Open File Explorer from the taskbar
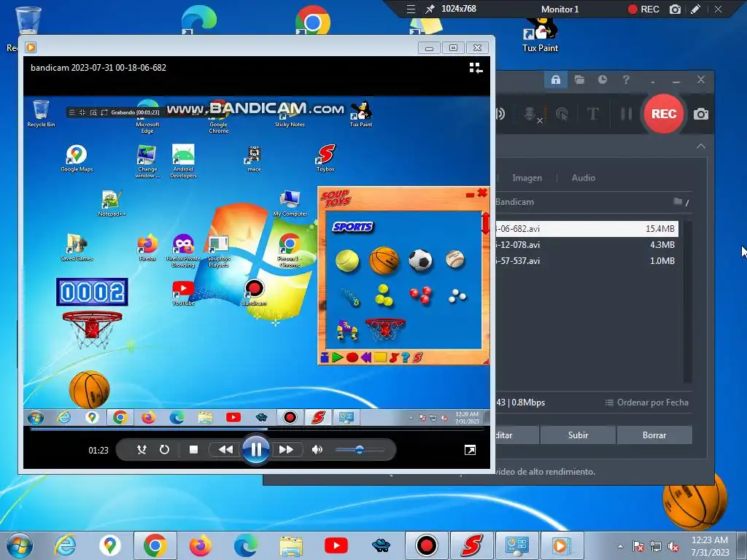Screen dimensions: 747x560 click(x=290, y=545)
